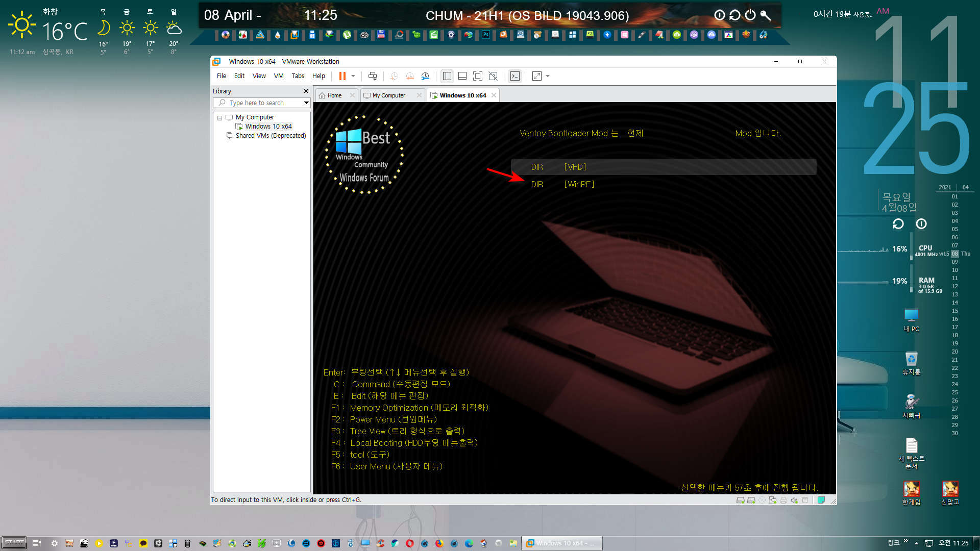This screenshot has height=551, width=980.
Task: Open the File menu
Action: (222, 76)
